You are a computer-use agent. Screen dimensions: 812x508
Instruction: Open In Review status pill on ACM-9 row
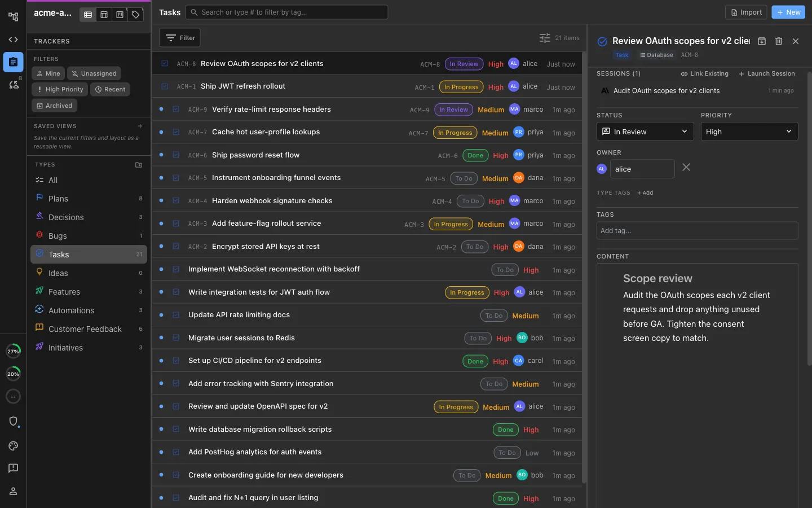(453, 110)
